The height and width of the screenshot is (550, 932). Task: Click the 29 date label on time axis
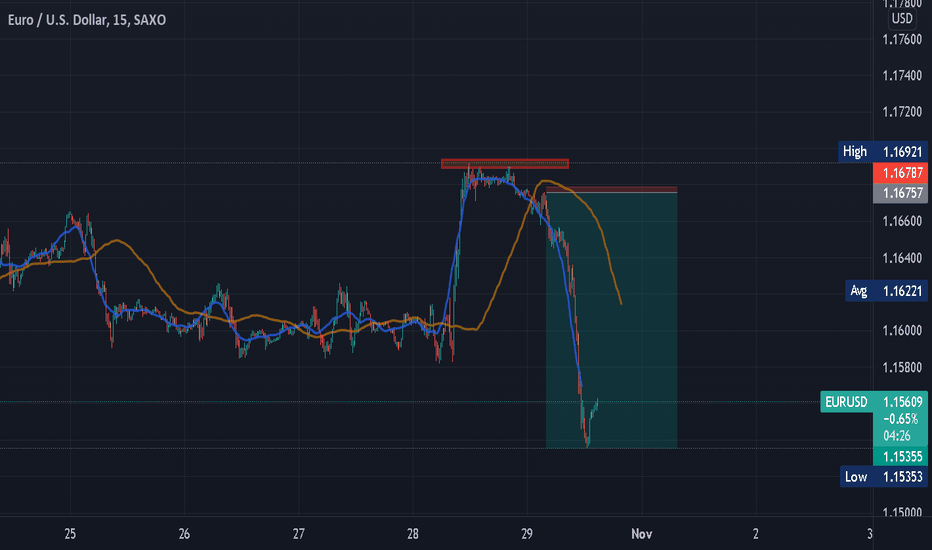pos(527,534)
